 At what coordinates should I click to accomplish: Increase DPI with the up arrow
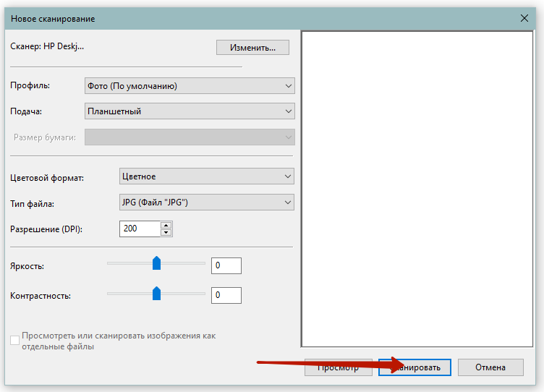point(166,225)
